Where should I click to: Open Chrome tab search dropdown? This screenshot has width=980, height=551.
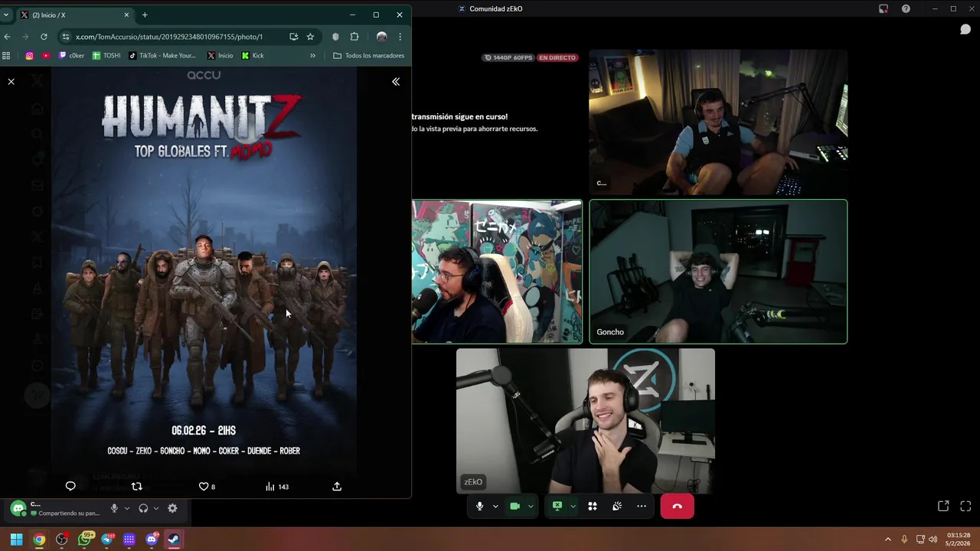point(6,15)
